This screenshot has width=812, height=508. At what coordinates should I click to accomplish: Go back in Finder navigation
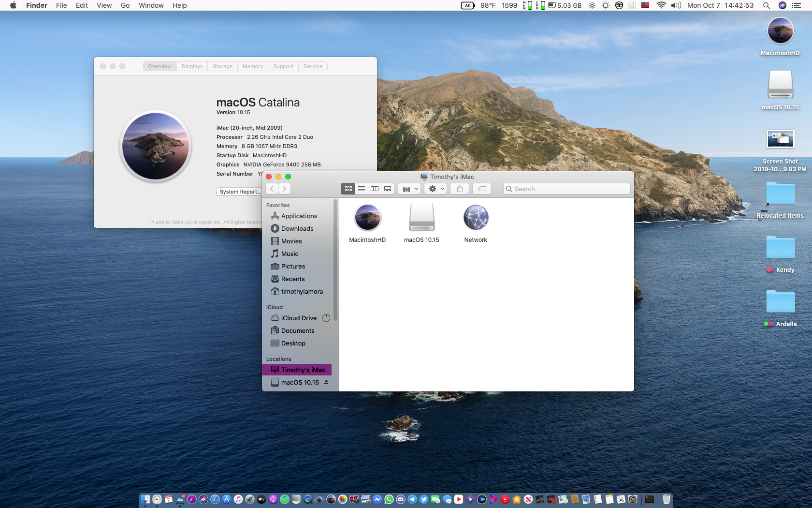(272, 189)
